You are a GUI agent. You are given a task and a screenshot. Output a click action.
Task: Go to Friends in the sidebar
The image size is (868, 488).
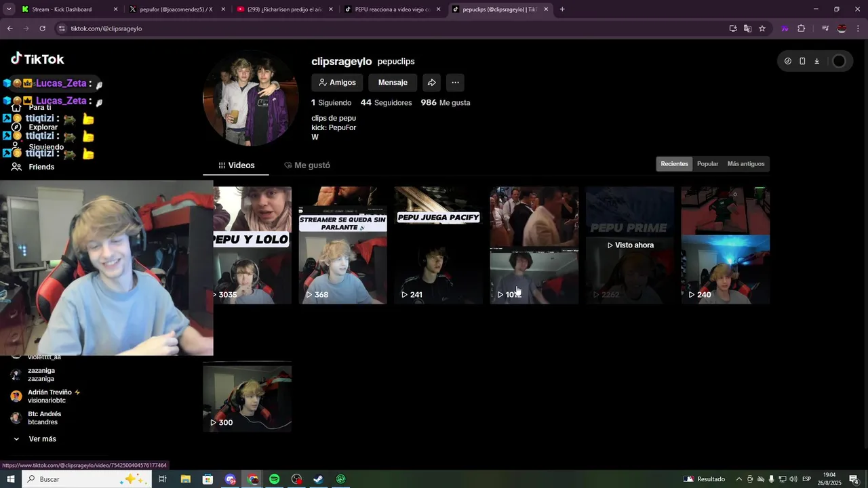pyautogui.click(x=33, y=167)
